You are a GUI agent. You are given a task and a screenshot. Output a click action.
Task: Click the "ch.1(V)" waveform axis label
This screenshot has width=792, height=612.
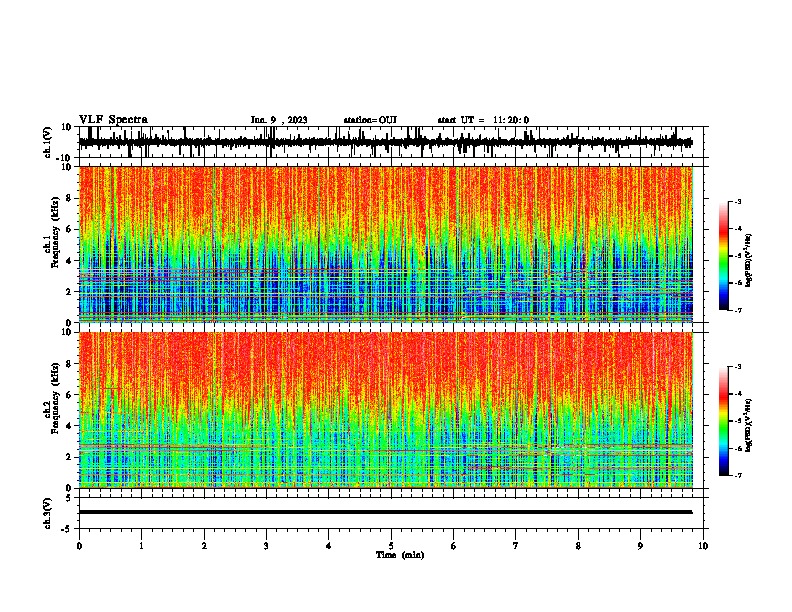pyautogui.click(x=48, y=142)
